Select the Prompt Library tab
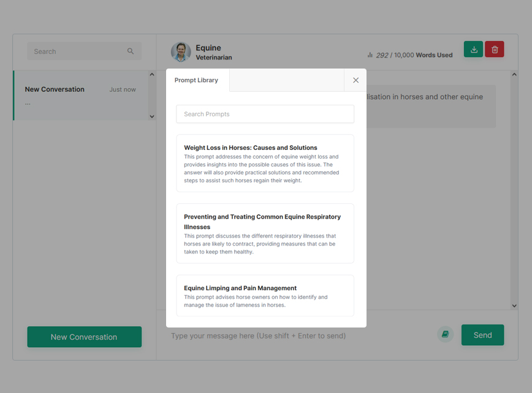This screenshot has height=393, width=532. coord(197,80)
